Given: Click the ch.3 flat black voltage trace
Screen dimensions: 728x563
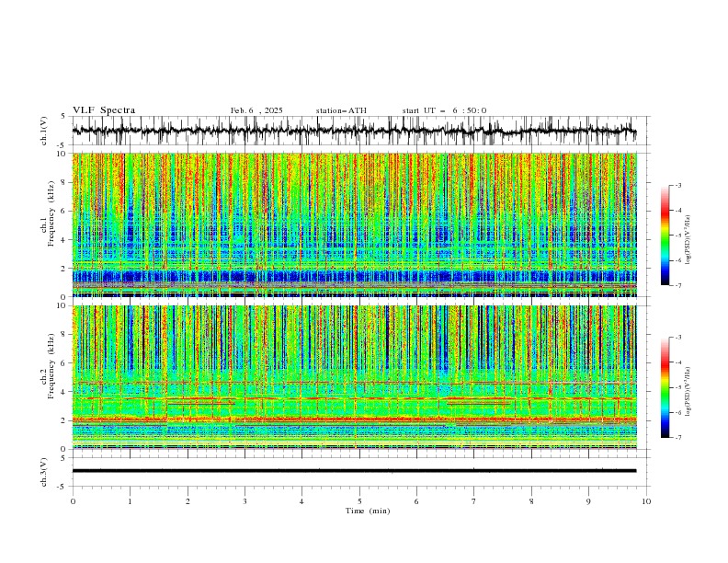Looking at the screenshot, I should click(354, 471).
